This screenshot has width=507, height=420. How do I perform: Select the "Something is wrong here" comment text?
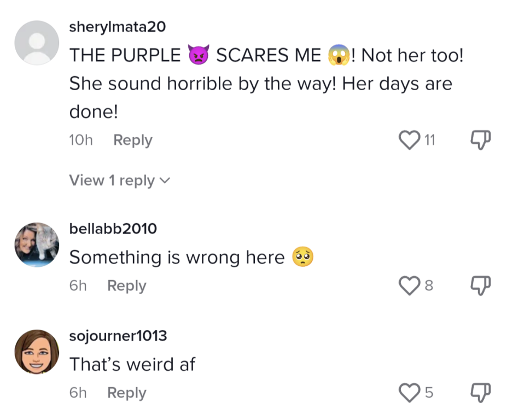pyautogui.click(x=177, y=257)
